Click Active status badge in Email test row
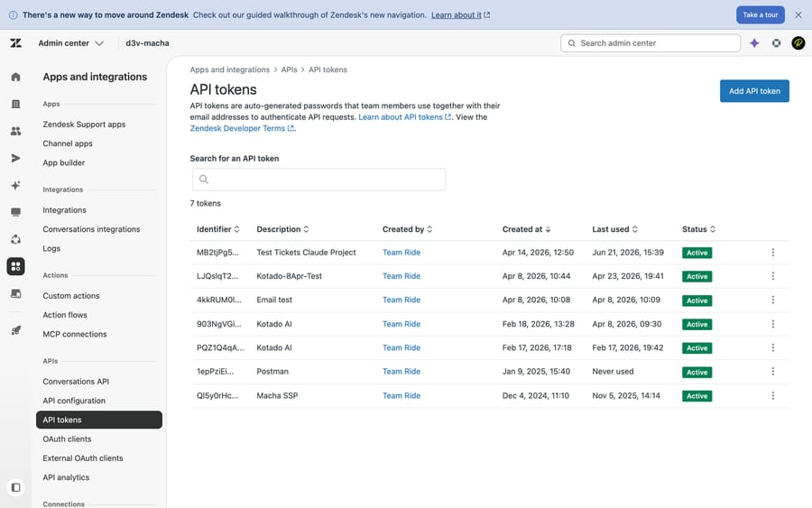The height and width of the screenshot is (508, 812). tap(697, 300)
